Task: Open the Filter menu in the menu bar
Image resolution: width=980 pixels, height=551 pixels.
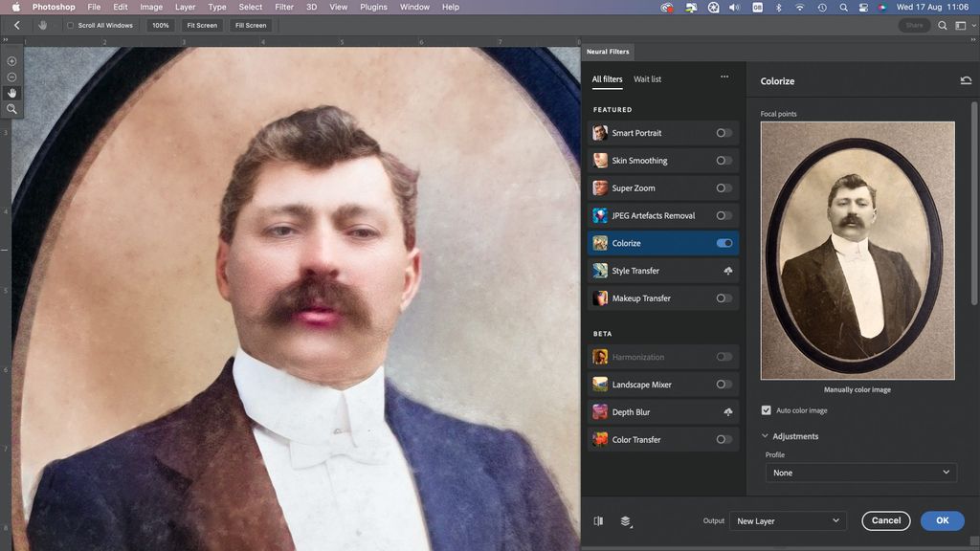Action: click(x=283, y=7)
